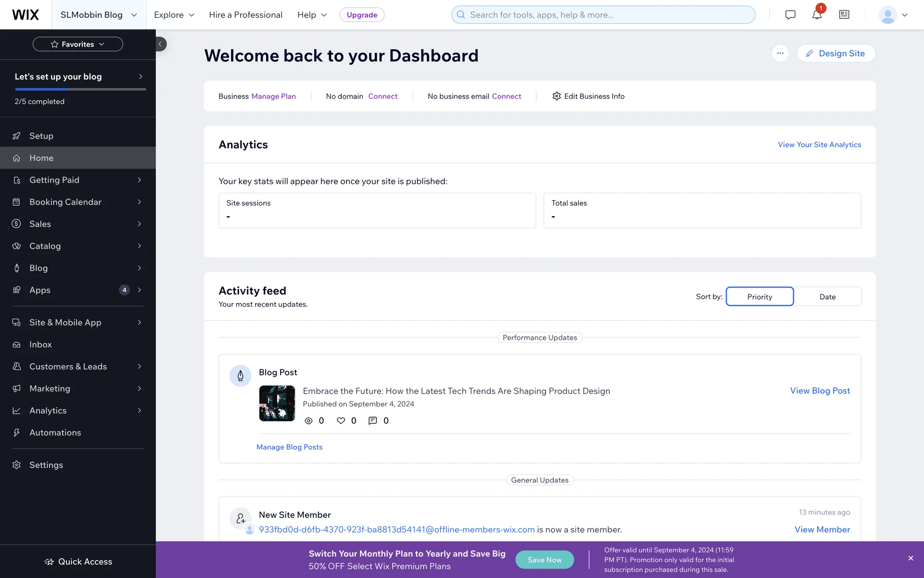Screen dimensions: 924x578
Task: Open View Your Site Analytics link
Action: pyautogui.click(x=819, y=144)
